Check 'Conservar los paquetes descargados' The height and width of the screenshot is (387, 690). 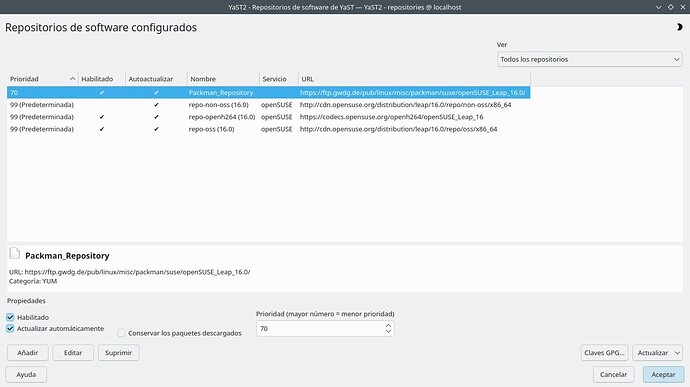(x=121, y=333)
